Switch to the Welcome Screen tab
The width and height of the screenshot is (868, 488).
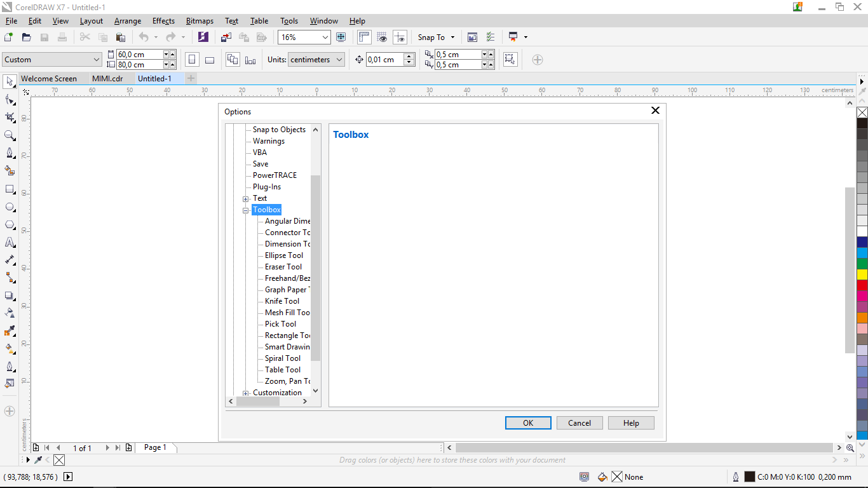tap(49, 79)
